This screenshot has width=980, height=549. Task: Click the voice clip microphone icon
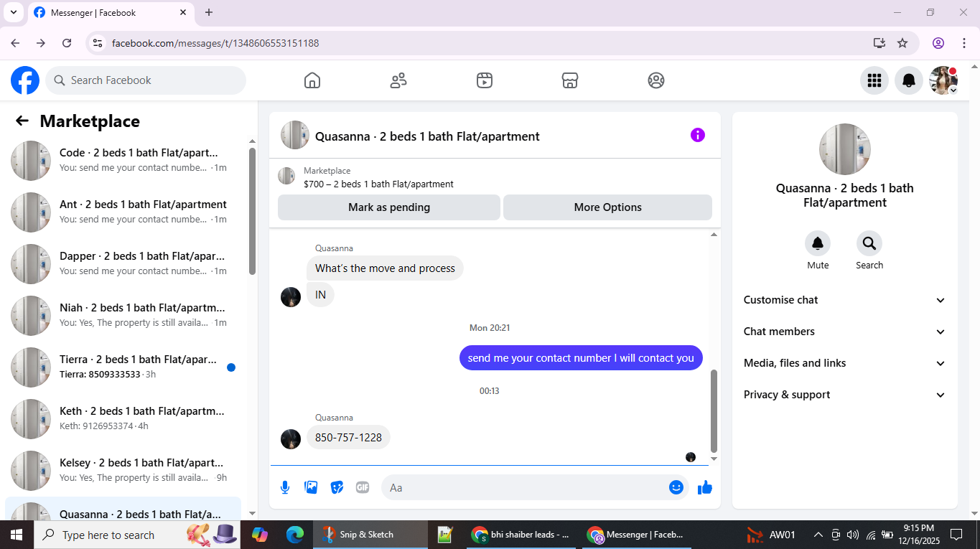285,488
